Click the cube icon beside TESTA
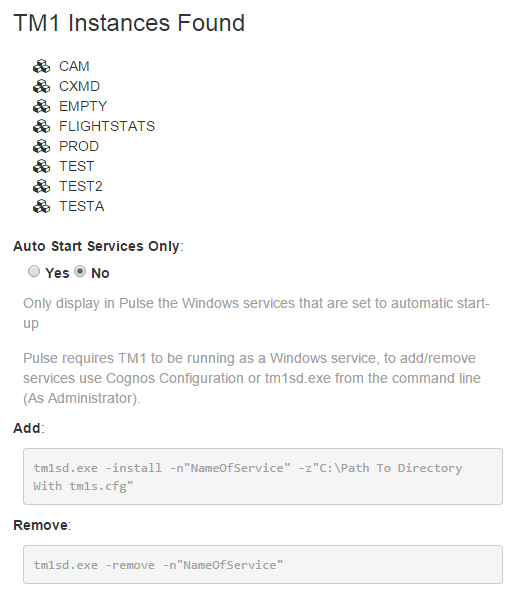The height and width of the screenshot is (597, 518). (41, 206)
